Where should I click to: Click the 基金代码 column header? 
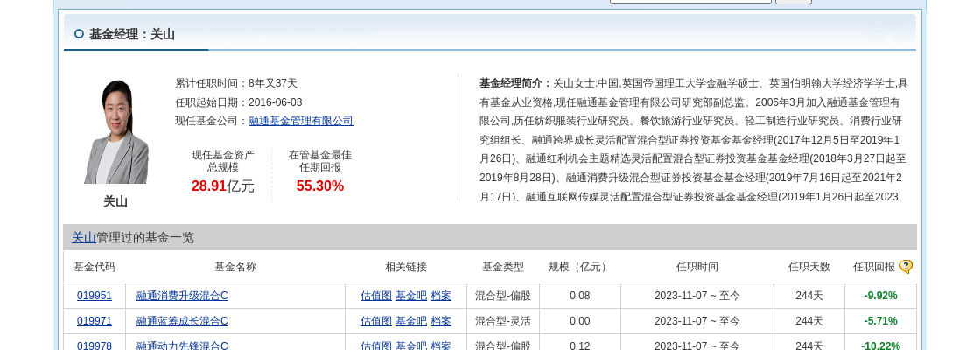[94, 267]
